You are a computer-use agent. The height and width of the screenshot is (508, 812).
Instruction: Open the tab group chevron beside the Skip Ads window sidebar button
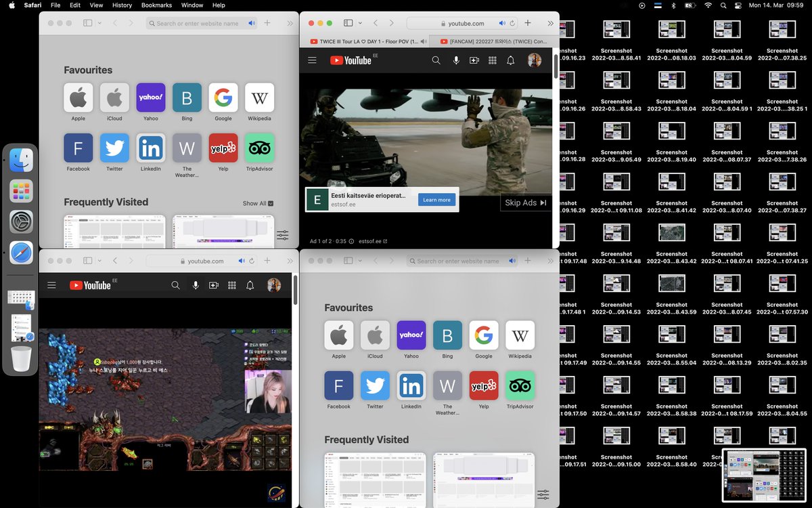pos(360,23)
